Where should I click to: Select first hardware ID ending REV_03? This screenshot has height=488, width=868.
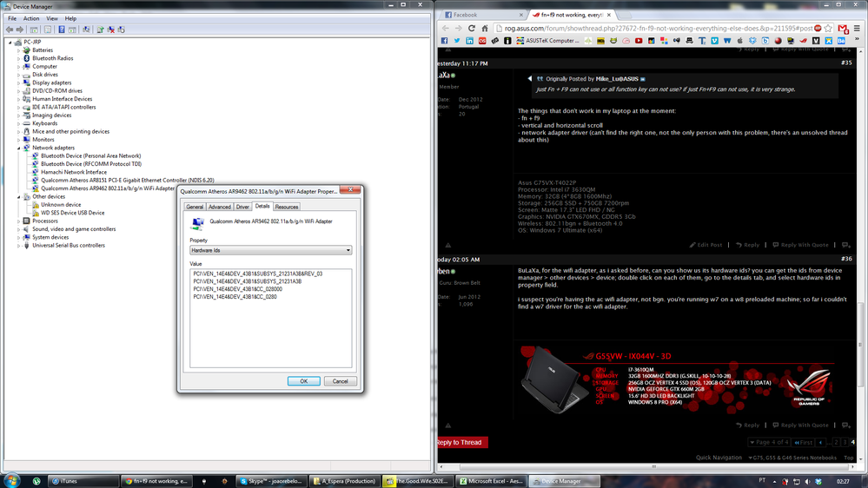tap(257, 274)
